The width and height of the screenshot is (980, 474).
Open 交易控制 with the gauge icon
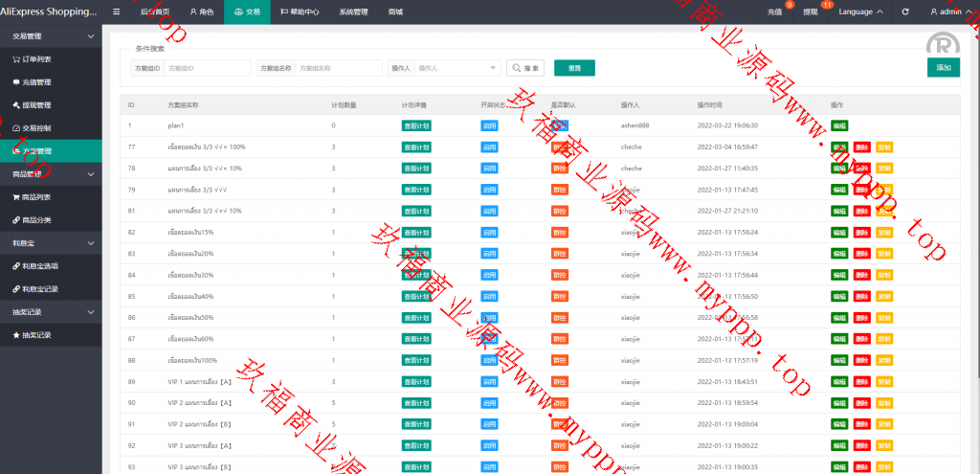[x=36, y=127]
